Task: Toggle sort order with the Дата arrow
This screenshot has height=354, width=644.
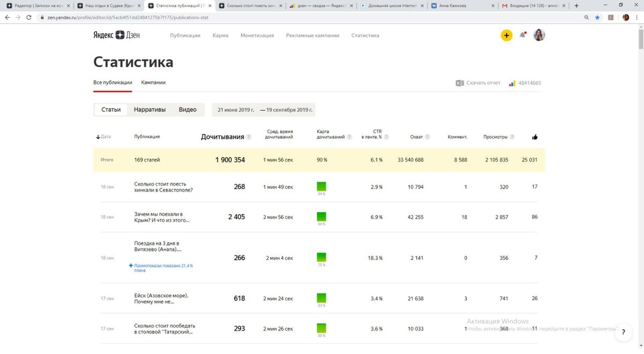Action: (x=99, y=136)
